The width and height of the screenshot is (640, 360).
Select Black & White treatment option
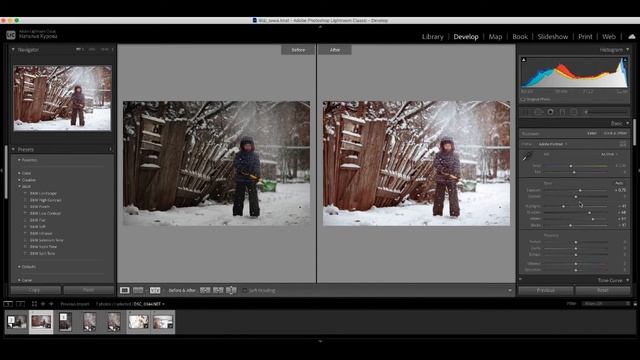(x=615, y=133)
